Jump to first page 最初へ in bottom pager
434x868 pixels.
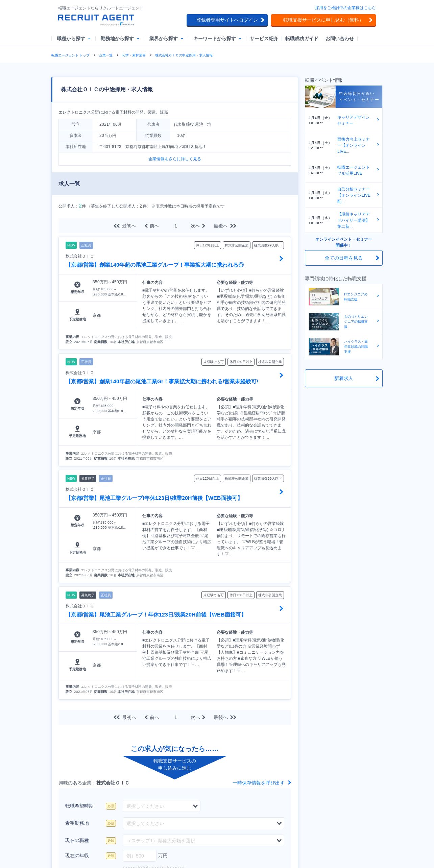pos(125,717)
